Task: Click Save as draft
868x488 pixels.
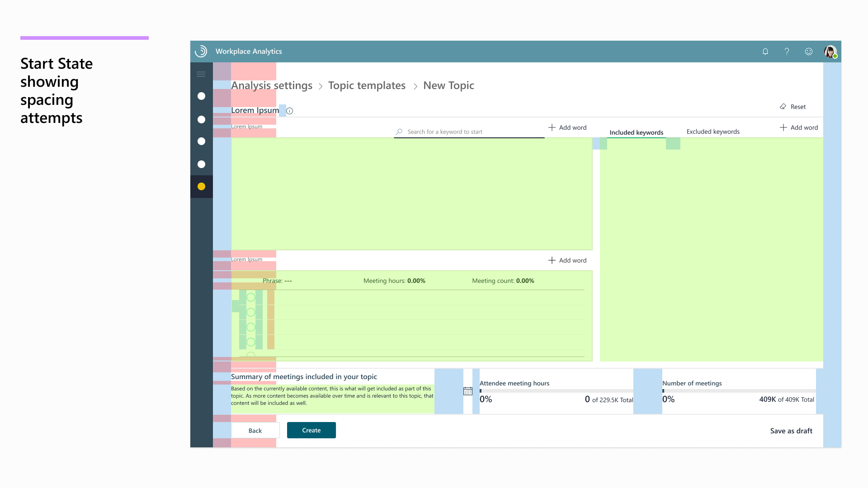Action: (791, 431)
